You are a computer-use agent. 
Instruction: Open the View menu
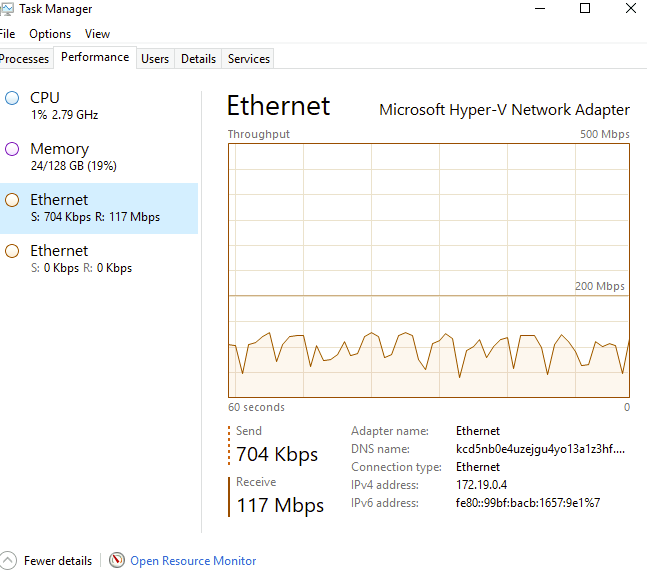(97, 34)
